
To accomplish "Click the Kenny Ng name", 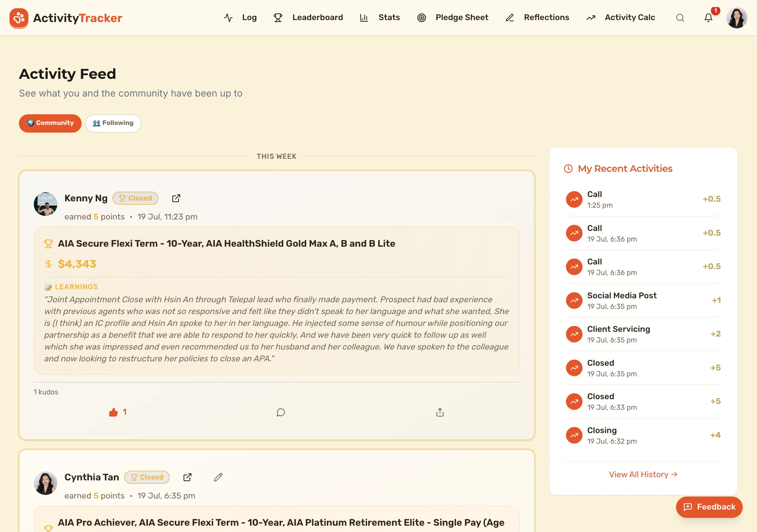I will coord(86,198).
